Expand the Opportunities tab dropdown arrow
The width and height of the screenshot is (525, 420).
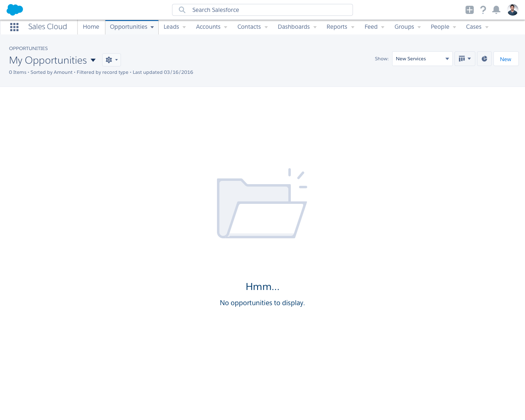(x=151, y=26)
